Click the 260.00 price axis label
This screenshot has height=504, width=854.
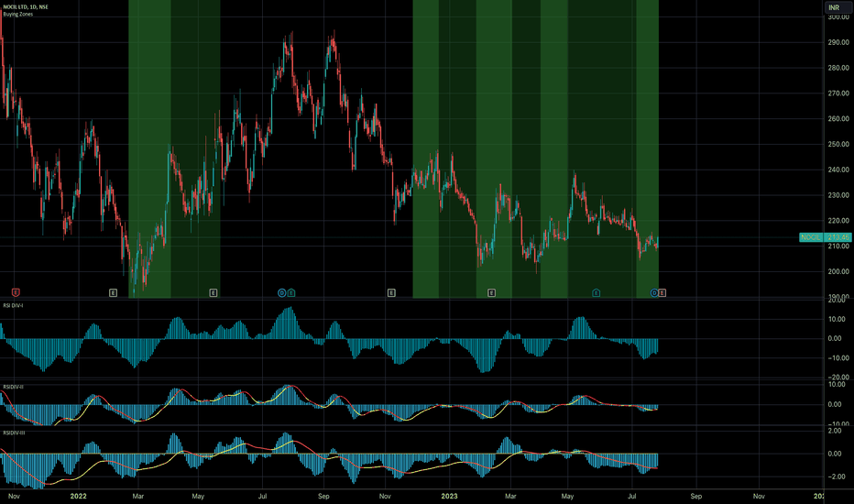point(838,119)
